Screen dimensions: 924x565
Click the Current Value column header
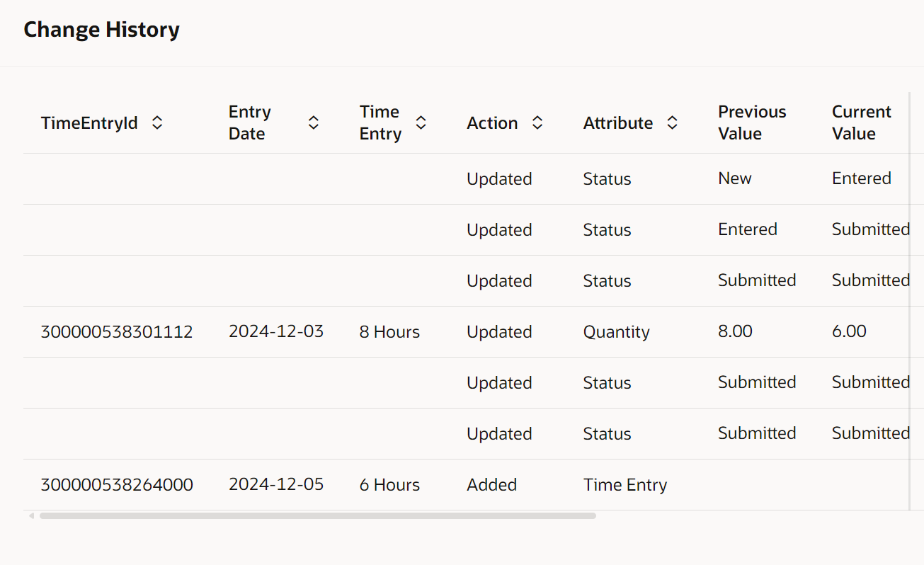(861, 122)
